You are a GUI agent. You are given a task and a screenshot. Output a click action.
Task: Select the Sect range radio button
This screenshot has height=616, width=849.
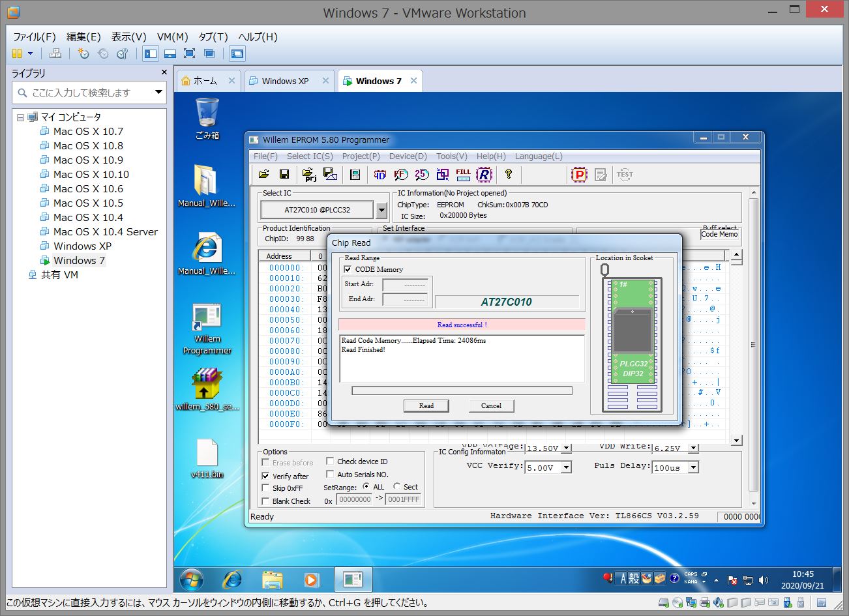point(397,486)
